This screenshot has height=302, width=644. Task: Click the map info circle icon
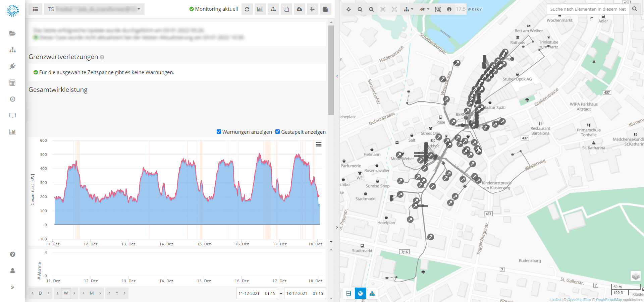(x=449, y=9)
